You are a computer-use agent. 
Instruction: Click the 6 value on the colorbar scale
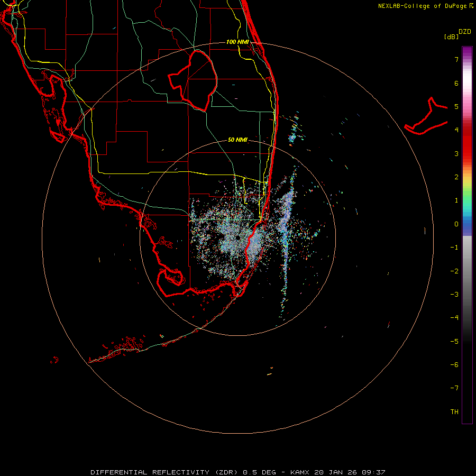pyautogui.click(x=456, y=83)
